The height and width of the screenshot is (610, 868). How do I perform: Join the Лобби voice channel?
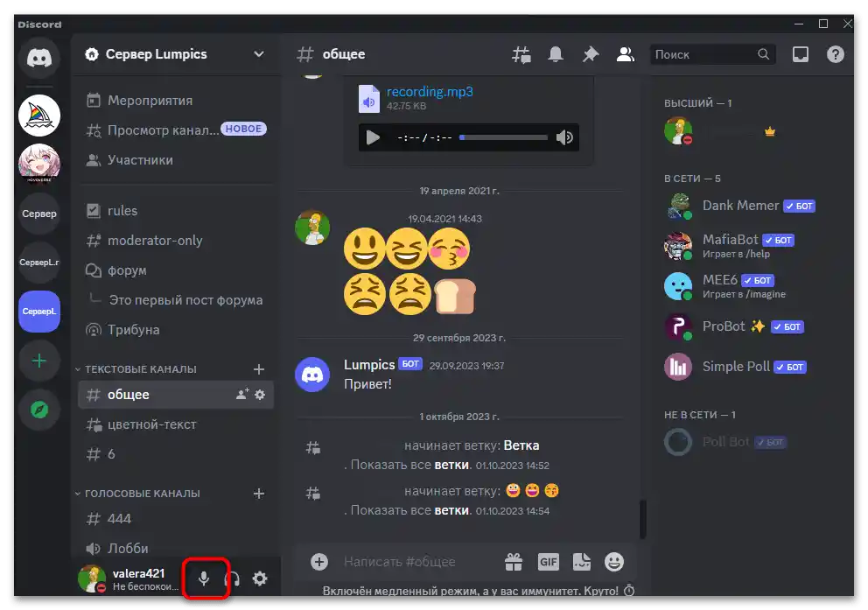click(x=176, y=549)
